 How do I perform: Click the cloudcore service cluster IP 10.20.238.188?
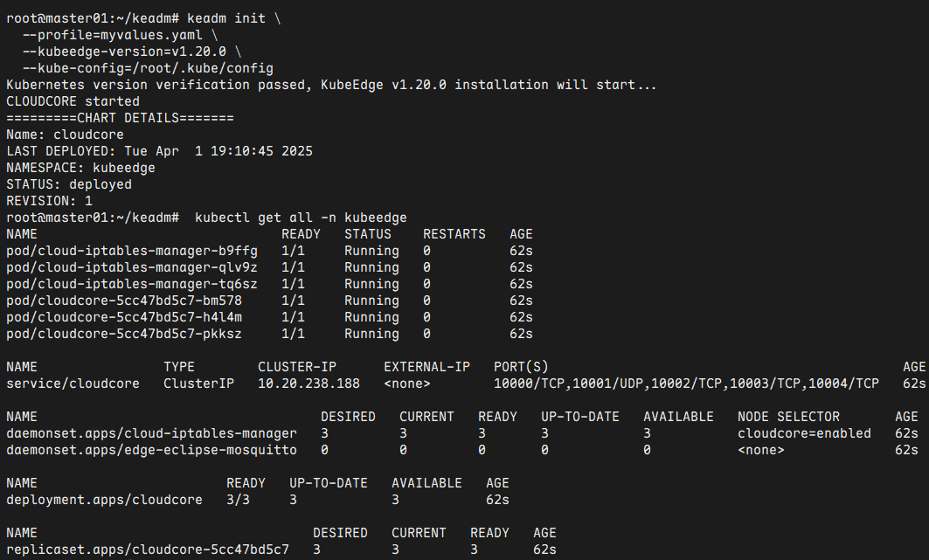tap(309, 384)
